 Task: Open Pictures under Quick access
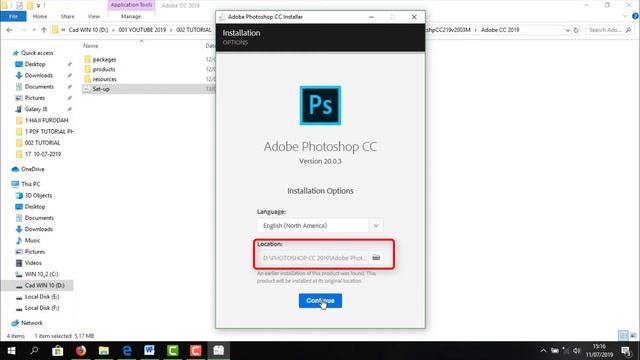tap(35, 98)
